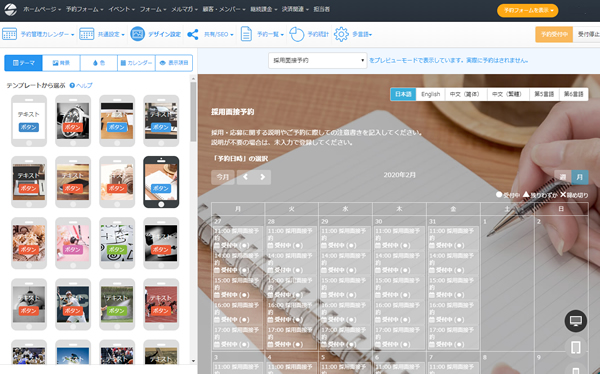Click the desktop monitor preview icon
This screenshot has width=600, height=374.
point(576,321)
